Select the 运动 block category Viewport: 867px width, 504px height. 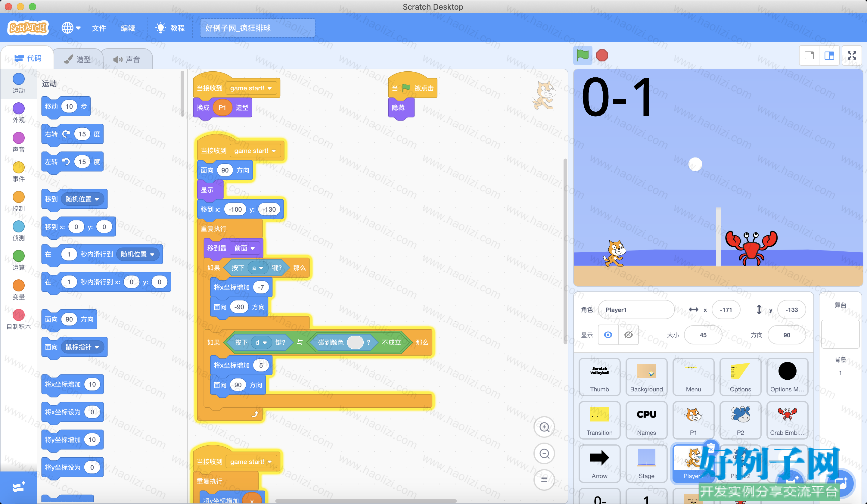click(19, 84)
